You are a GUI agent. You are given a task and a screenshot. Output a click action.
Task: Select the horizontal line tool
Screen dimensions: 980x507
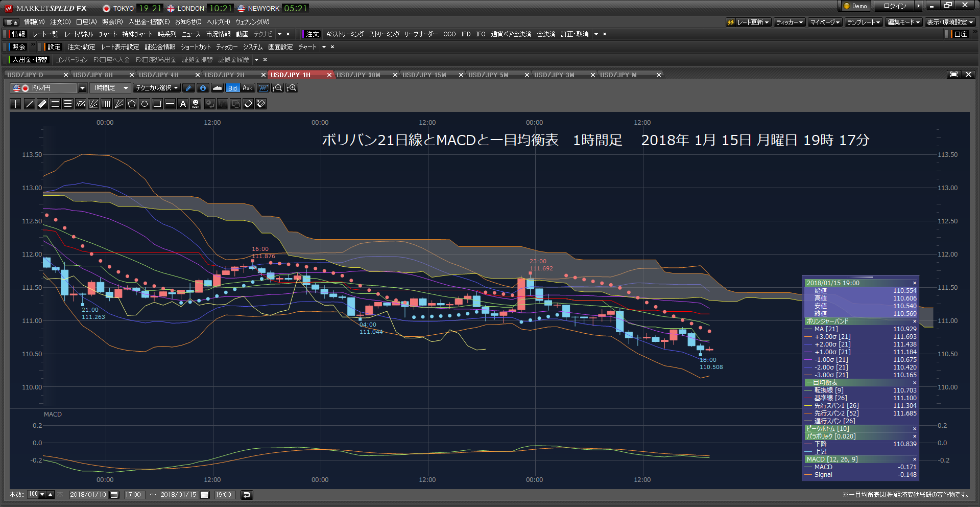pos(170,104)
